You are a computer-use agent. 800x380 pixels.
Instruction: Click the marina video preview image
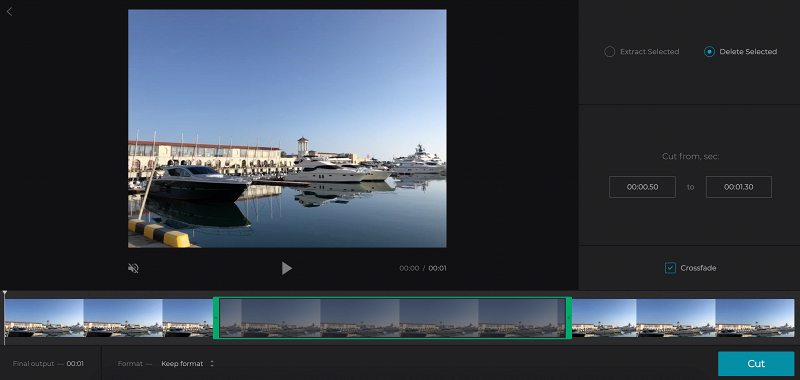pyautogui.click(x=287, y=129)
